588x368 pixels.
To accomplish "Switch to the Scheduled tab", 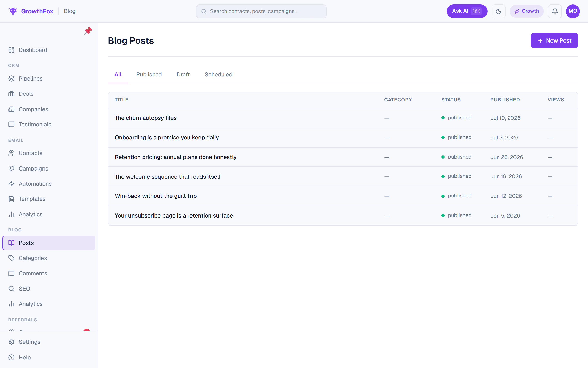I will click(x=218, y=74).
